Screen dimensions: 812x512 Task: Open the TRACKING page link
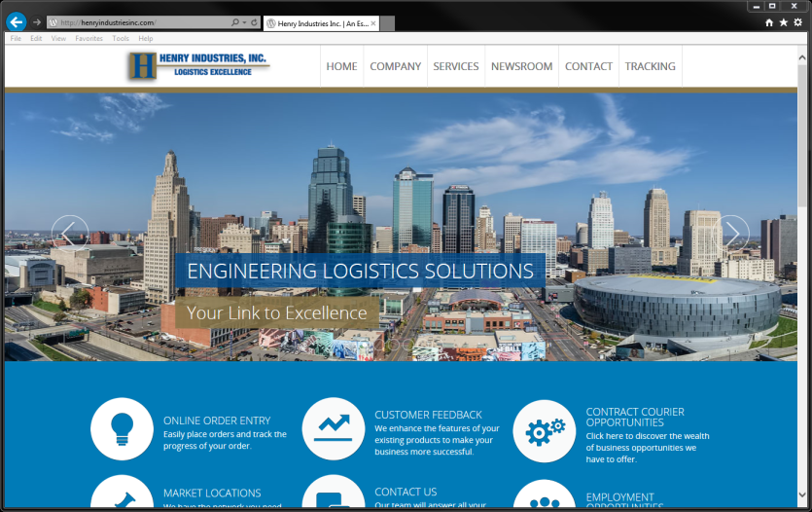click(x=650, y=66)
